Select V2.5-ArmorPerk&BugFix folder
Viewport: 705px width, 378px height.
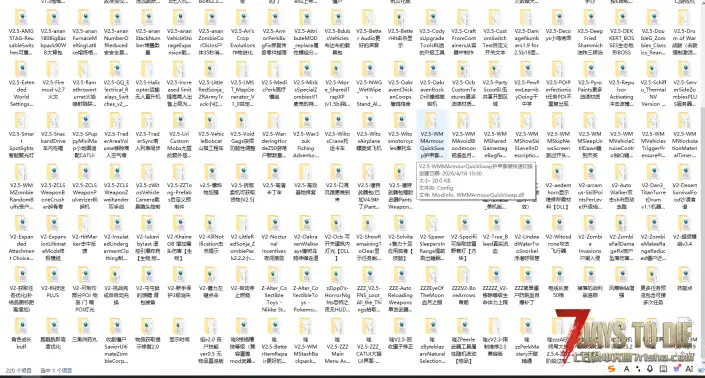click(x=274, y=32)
